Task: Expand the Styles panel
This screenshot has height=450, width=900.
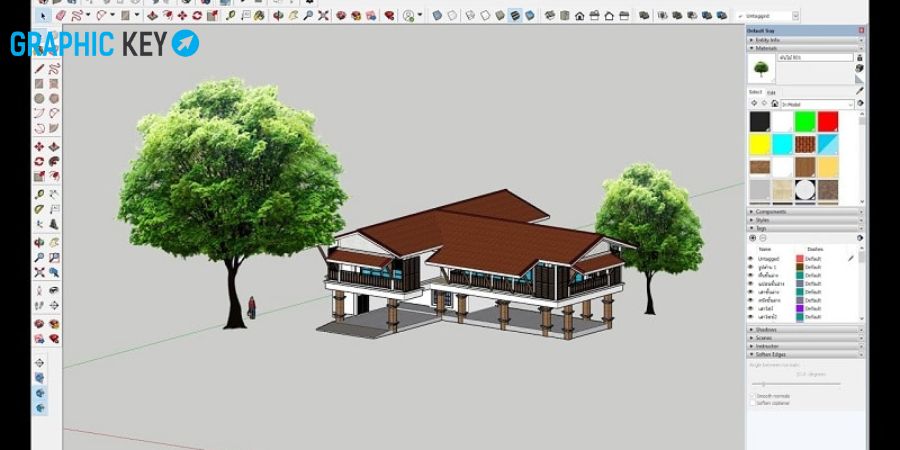Action: click(x=805, y=220)
